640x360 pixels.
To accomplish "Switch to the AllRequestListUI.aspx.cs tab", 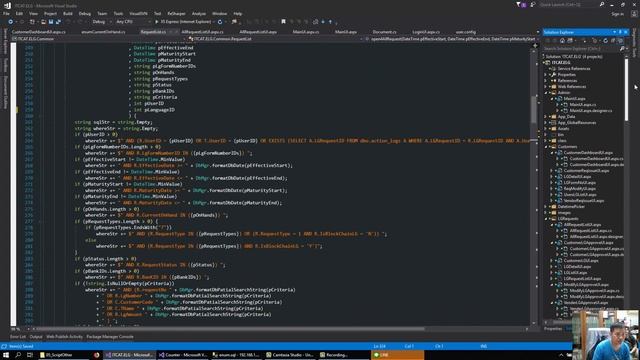I will tap(202, 32).
